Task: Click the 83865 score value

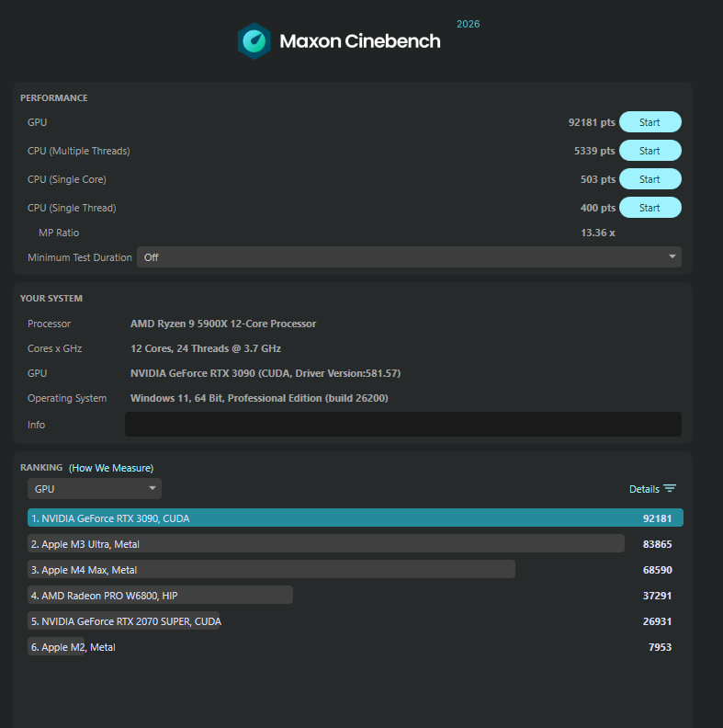Action: 657,544
